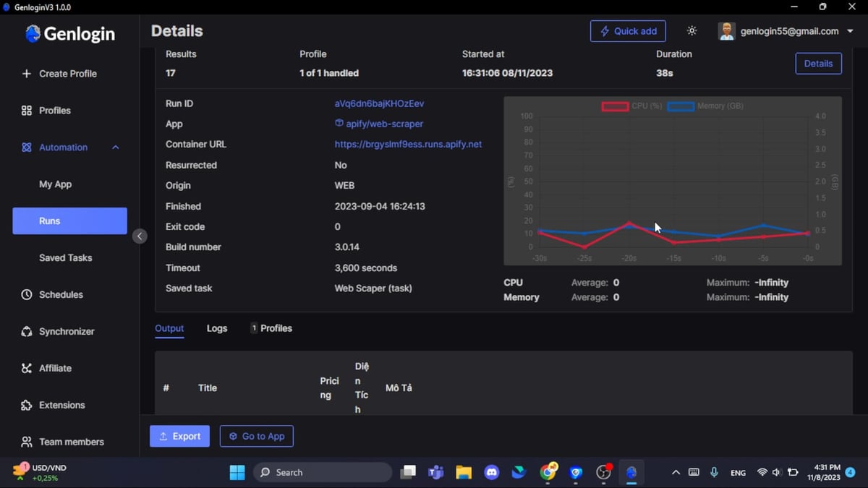Toggle the Memory (GB) blue legend swatch

tap(681, 106)
